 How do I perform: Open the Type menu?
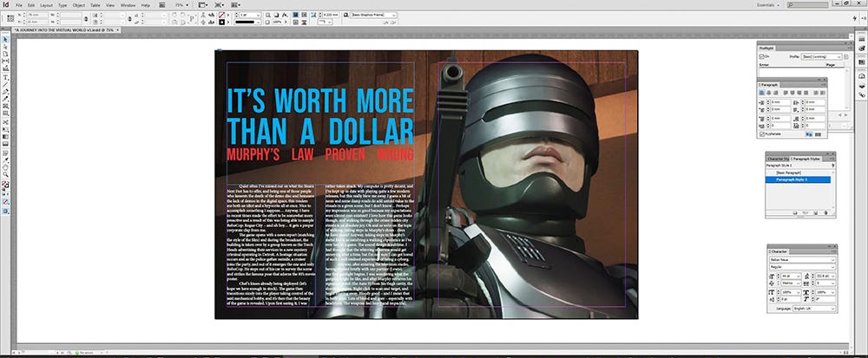click(62, 5)
